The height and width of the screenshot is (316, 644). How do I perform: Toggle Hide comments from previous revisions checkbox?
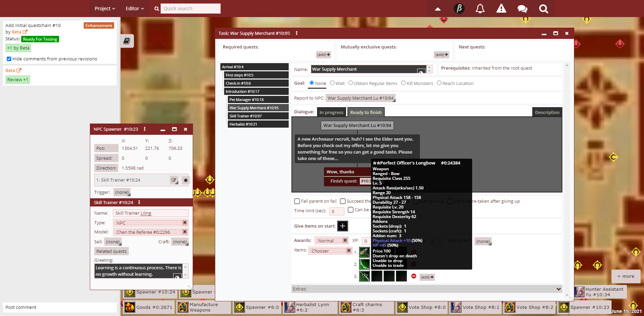9,59
